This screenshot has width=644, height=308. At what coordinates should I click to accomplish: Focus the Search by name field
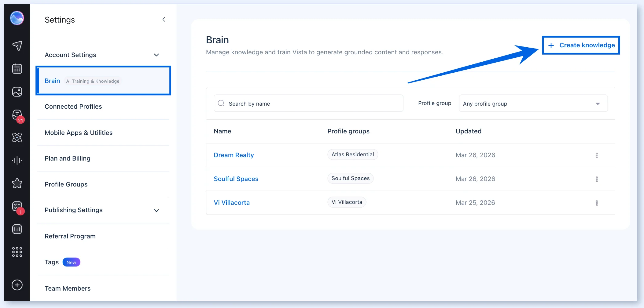(x=308, y=103)
